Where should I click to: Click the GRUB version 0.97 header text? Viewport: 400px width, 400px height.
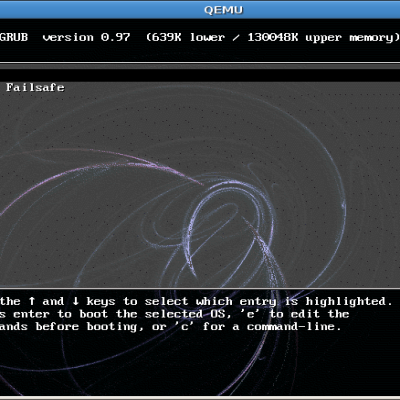65,37
